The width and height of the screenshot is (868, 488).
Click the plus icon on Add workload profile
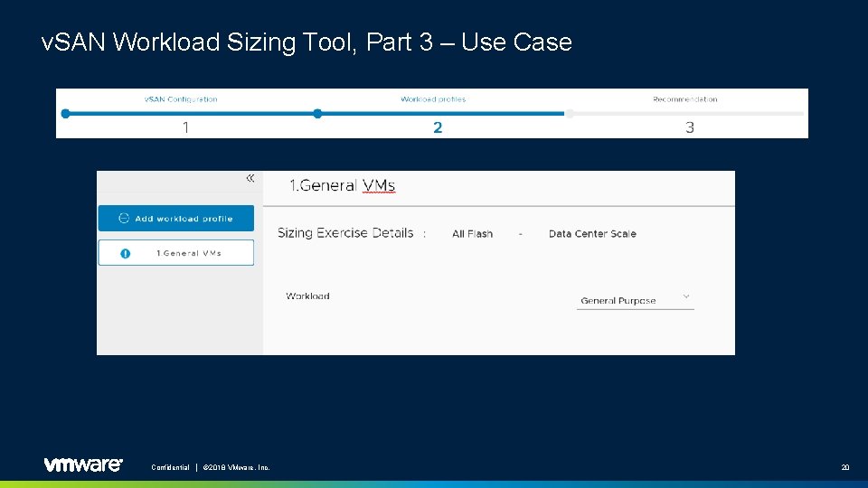click(x=125, y=219)
